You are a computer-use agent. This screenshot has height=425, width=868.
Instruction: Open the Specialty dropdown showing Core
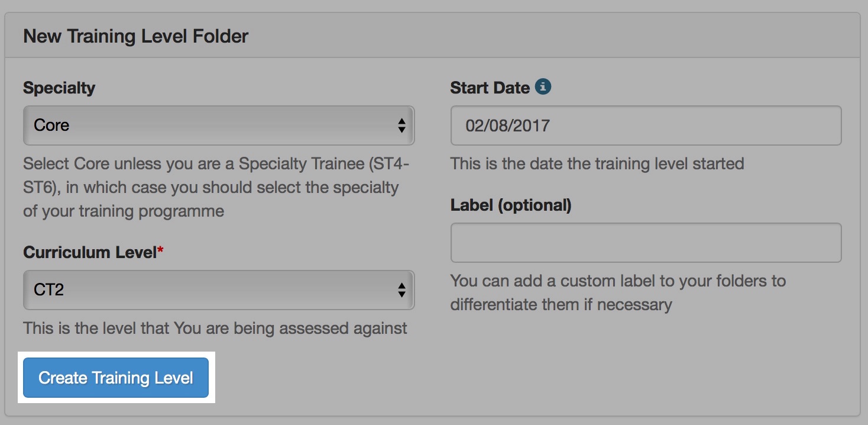click(x=218, y=125)
